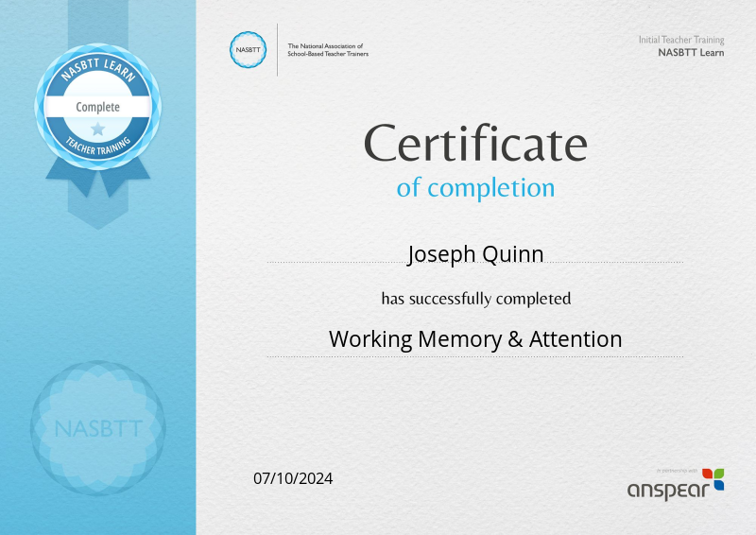This screenshot has height=535, width=756.
Task: Click the dotted line beneath the course title
Action: pos(475,356)
